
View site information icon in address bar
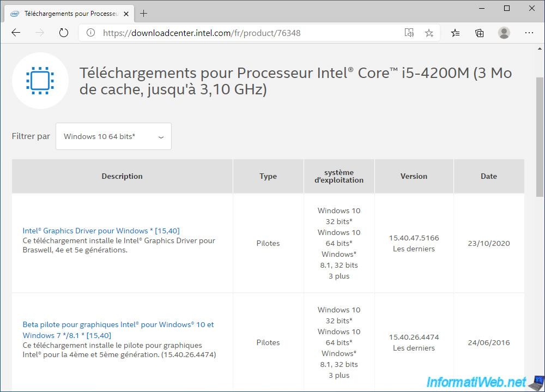coord(90,33)
